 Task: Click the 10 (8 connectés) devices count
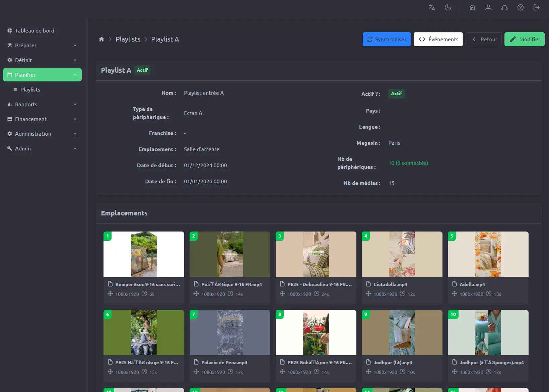coord(408,163)
